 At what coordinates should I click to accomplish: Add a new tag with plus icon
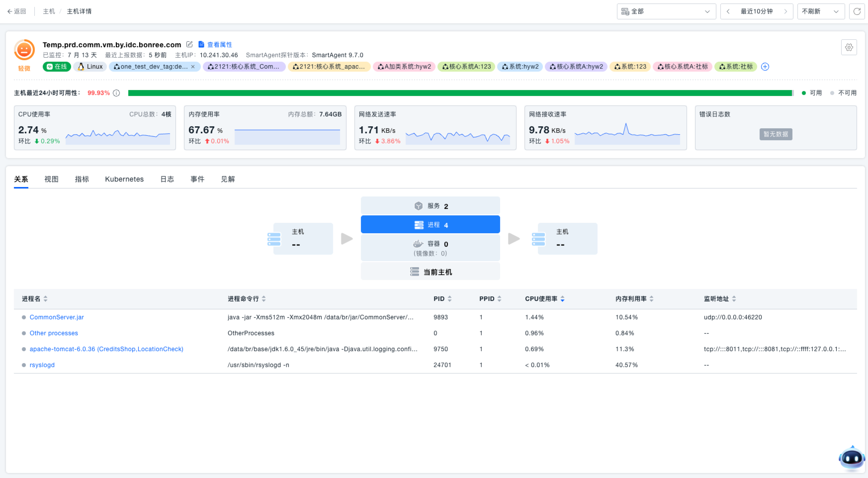pyautogui.click(x=765, y=67)
